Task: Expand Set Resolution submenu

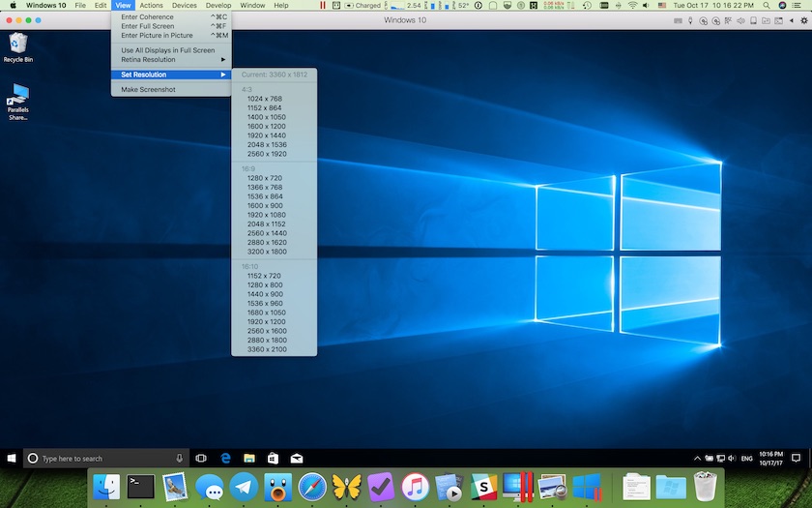Action: pos(171,75)
